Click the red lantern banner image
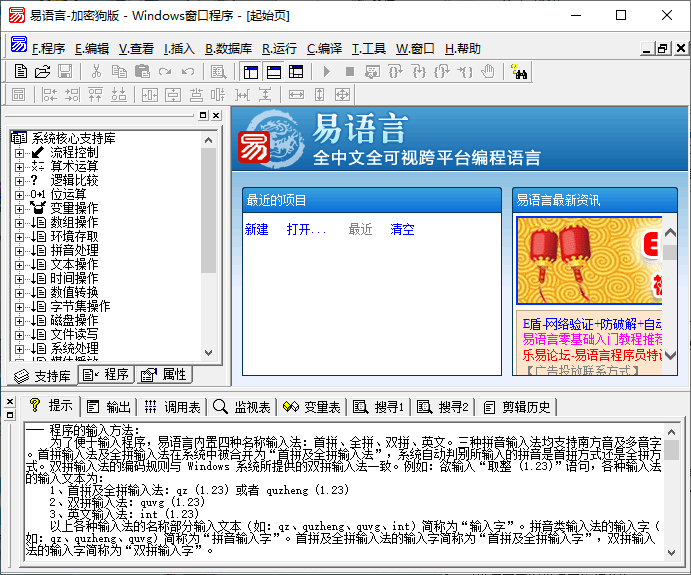Screen dimensions: 691x575 coord(589,260)
